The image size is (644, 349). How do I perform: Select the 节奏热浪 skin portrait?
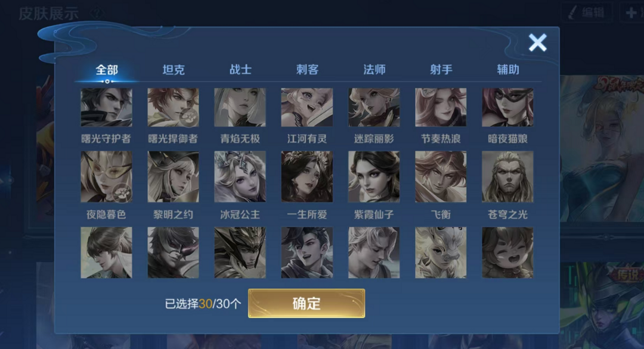coord(441,107)
